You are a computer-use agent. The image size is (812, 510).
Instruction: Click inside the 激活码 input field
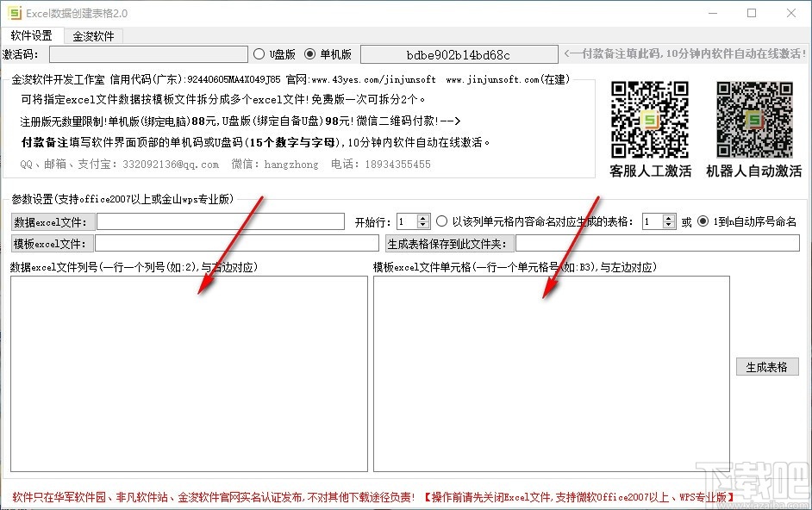tap(147, 53)
